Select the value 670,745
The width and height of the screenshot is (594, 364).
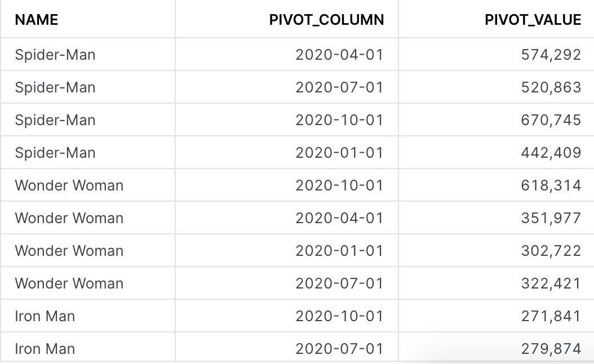point(551,119)
